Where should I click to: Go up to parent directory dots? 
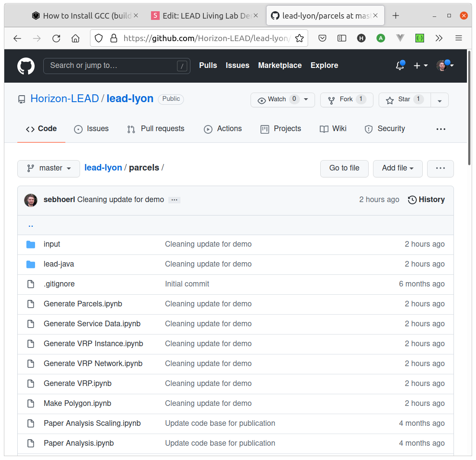[31, 225]
